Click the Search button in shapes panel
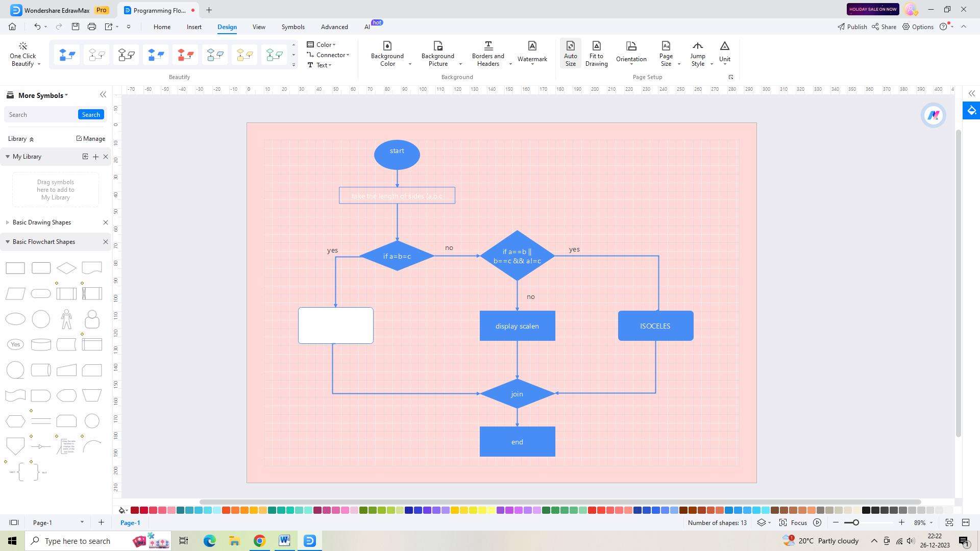The height and width of the screenshot is (551, 980). tap(91, 114)
